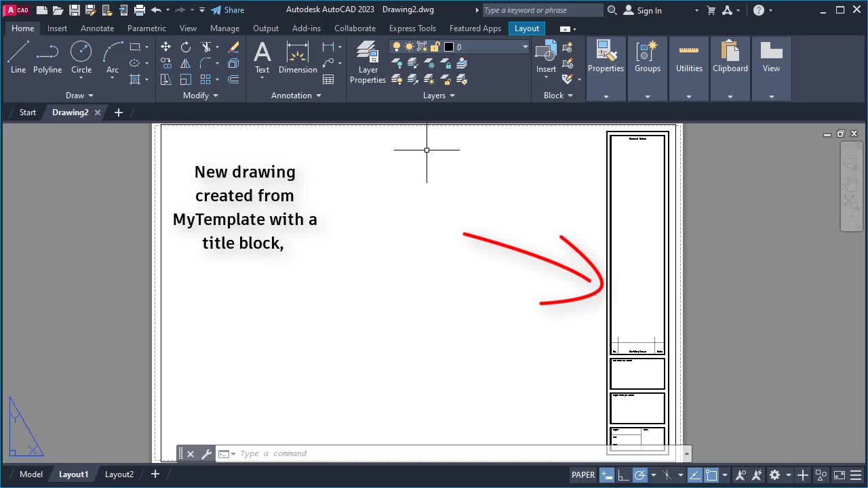Switch to the Annotate ribbon tab
The height and width of the screenshot is (488, 868).
click(x=97, y=28)
